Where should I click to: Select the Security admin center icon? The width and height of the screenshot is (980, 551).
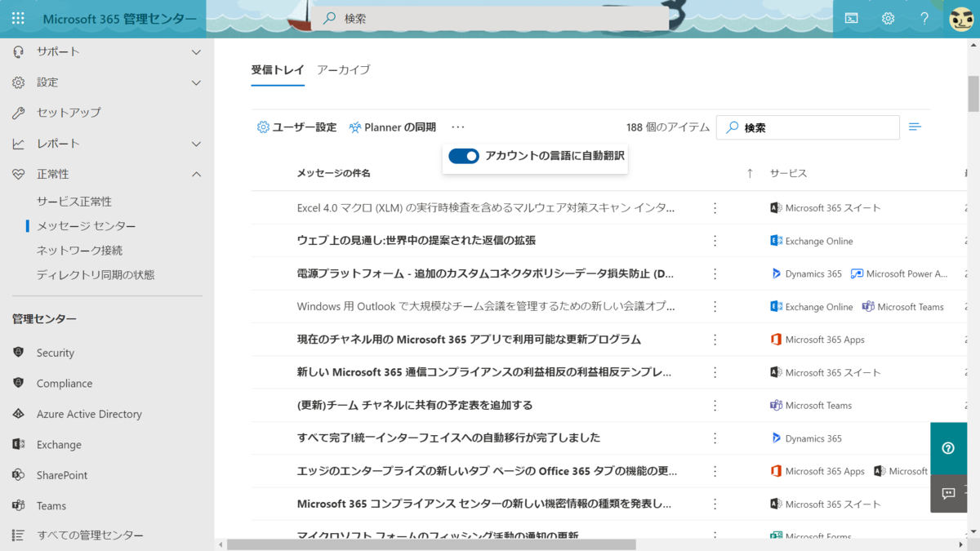click(x=18, y=353)
